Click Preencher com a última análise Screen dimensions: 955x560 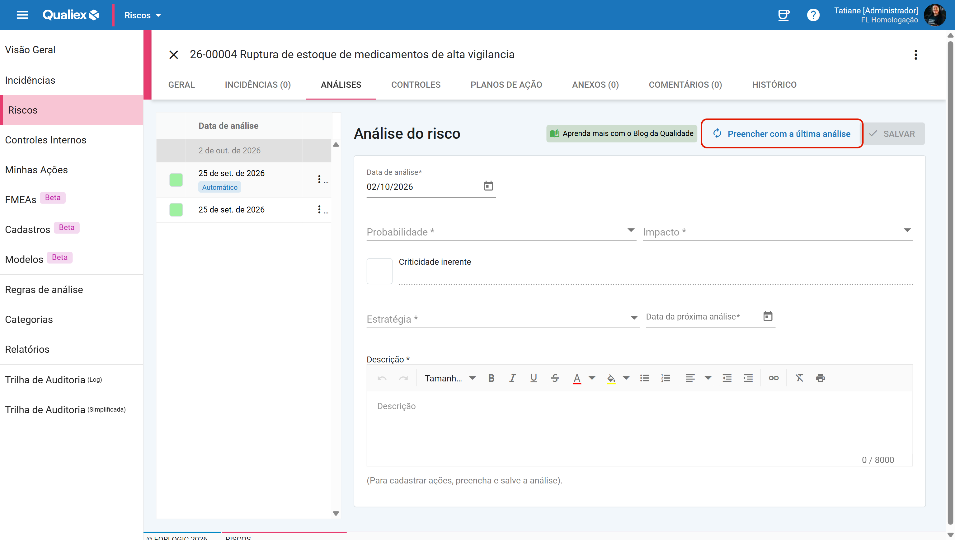tap(781, 134)
